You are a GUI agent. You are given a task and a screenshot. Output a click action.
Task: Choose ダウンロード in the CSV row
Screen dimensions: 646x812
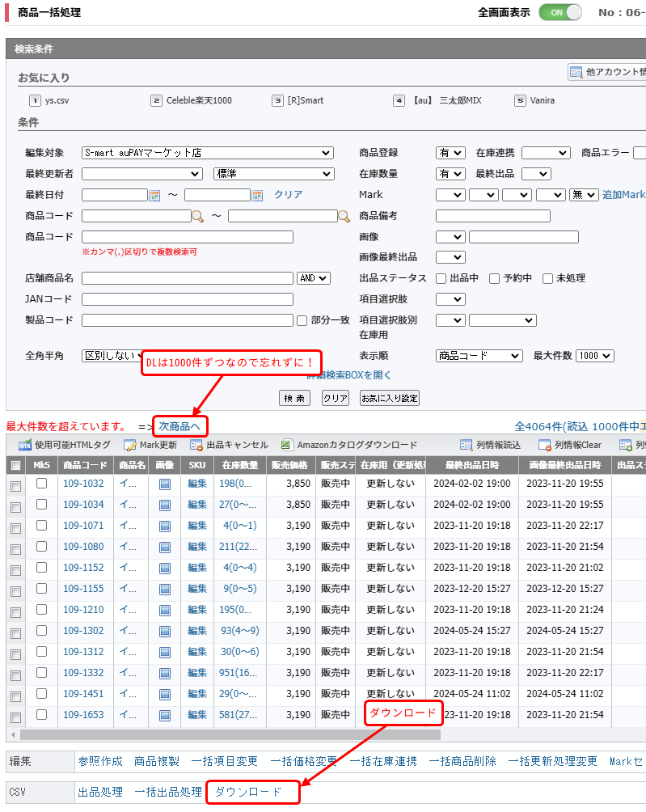[248, 792]
